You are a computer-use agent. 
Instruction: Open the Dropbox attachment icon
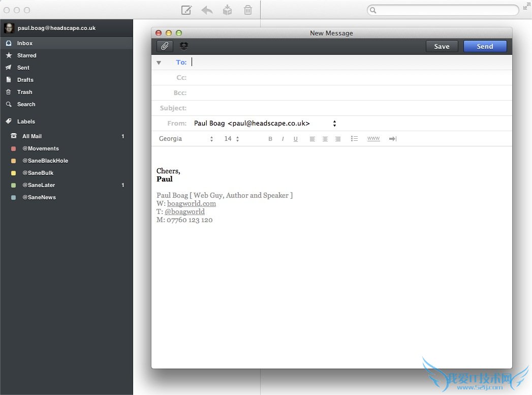[183, 46]
